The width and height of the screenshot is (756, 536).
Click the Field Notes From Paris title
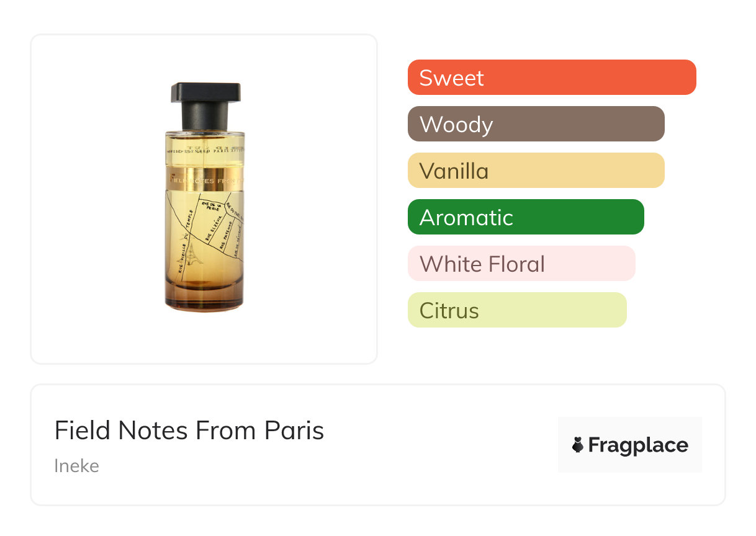click(x=189, y=430)
